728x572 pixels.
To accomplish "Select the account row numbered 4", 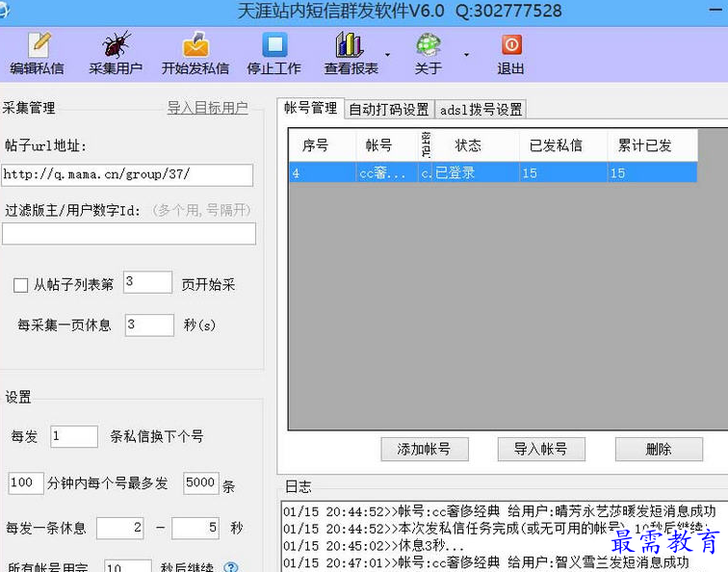I will click(493, 172).
